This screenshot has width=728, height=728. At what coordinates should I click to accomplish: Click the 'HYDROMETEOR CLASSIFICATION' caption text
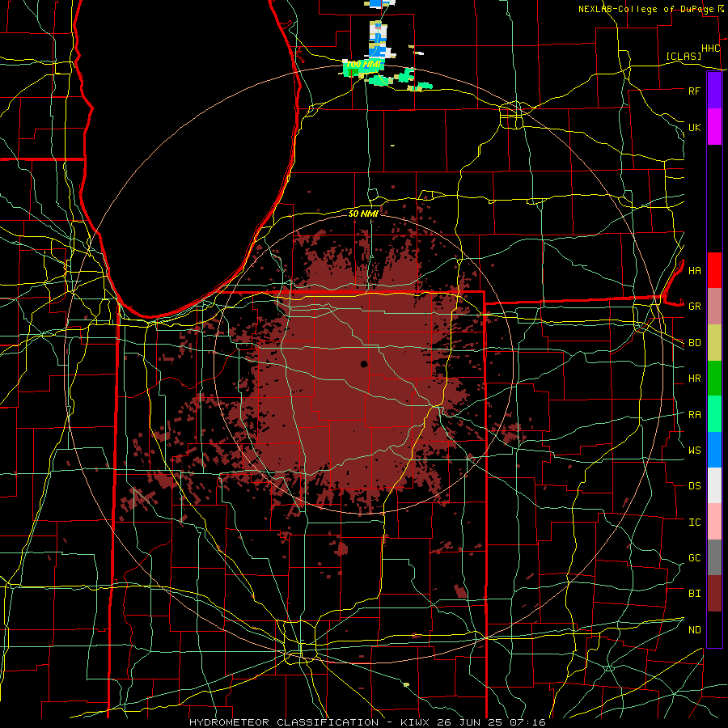[x=284, y=722]
